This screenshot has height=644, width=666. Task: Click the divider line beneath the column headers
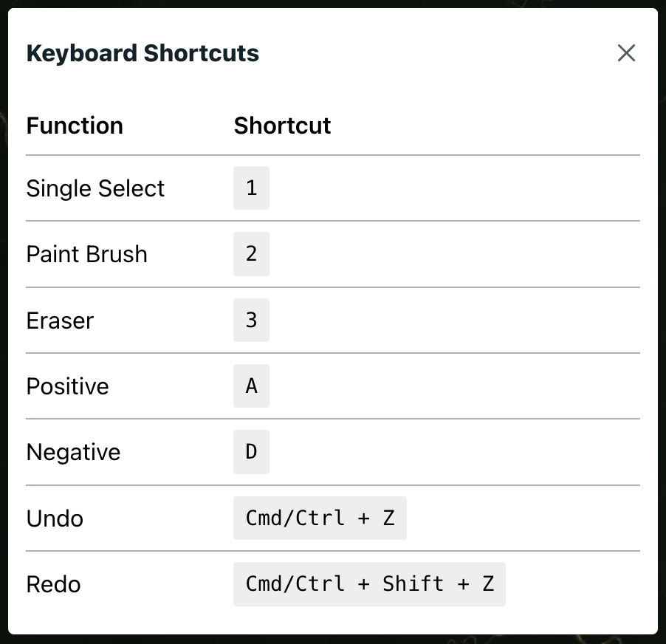pos(332,155)
